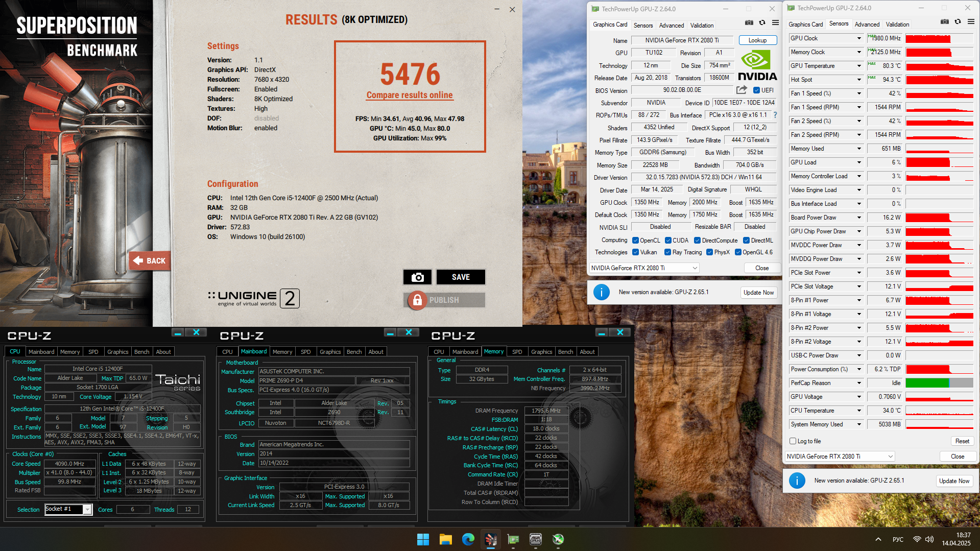
Task: Click the info icon in the Sensors window update notice
Action: [x=797, y=481]
